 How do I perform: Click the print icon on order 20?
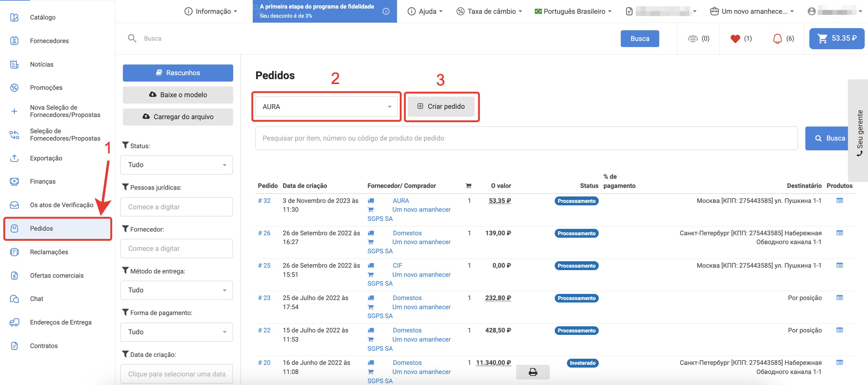click(x=532, y=372)
